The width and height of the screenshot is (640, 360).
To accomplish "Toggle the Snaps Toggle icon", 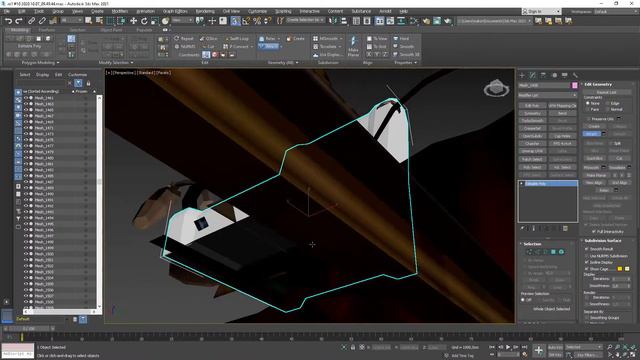I will (x=236, y=20).
